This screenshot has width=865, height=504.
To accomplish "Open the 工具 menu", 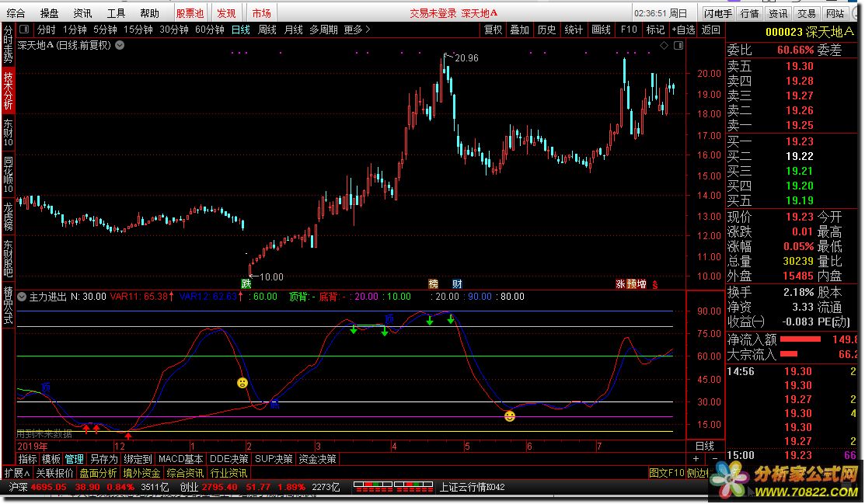I will click(116, 13).
